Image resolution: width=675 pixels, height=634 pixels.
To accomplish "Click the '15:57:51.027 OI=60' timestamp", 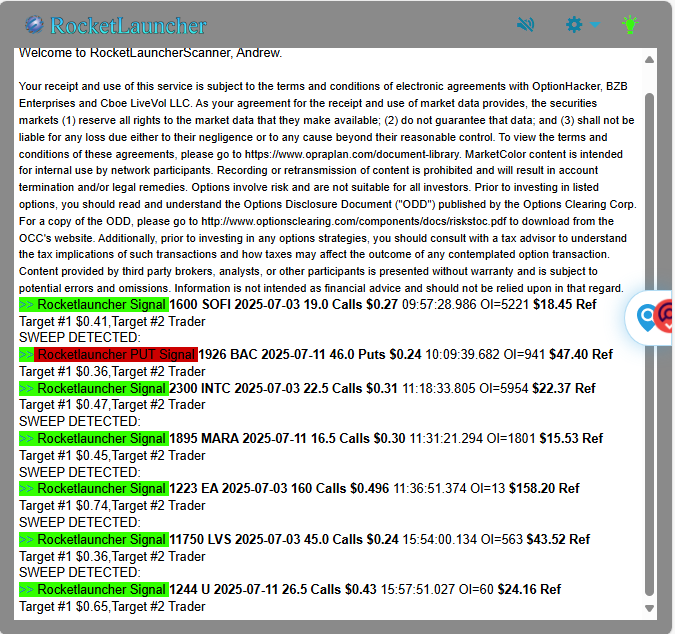I will (x=437, y=589).
